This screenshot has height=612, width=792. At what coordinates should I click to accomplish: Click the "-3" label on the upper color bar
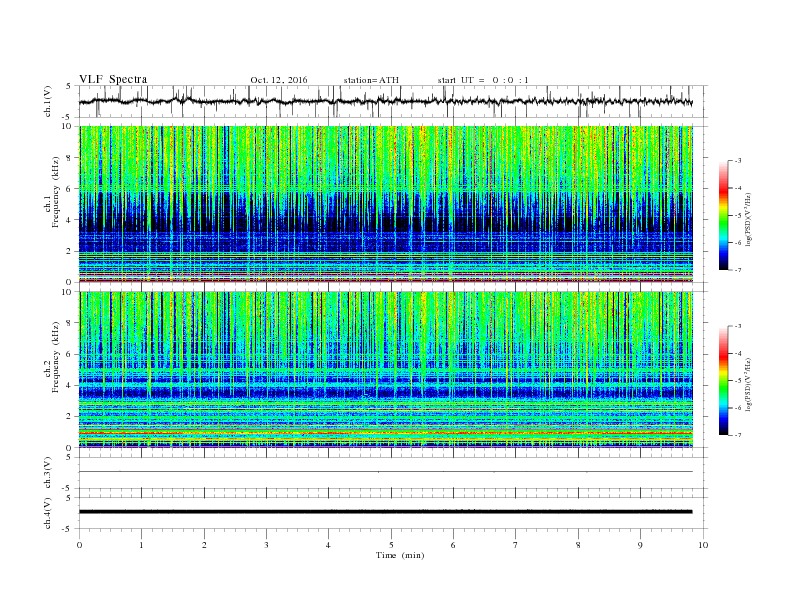[737, 161]
